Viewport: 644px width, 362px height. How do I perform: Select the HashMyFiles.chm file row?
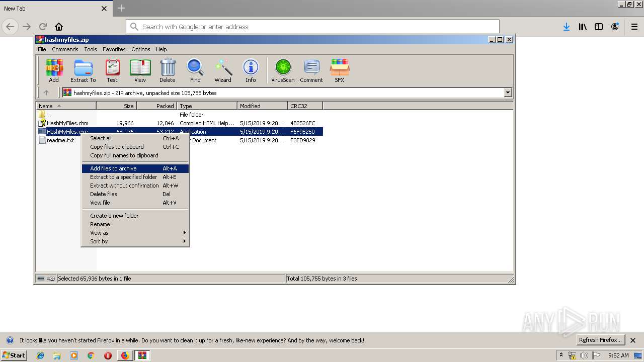coord(180,123)
